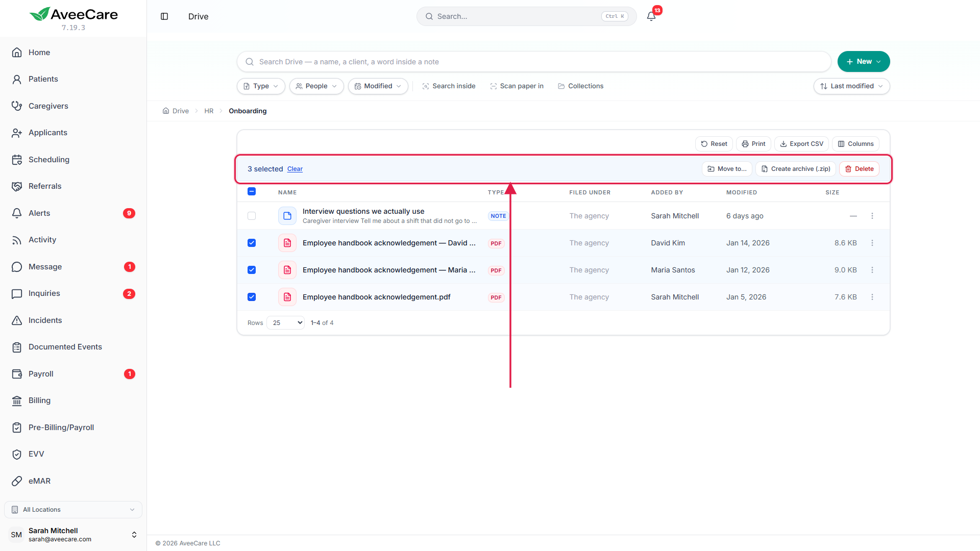Clear the current selection
The image size is (980, 551).
(295, 169)
